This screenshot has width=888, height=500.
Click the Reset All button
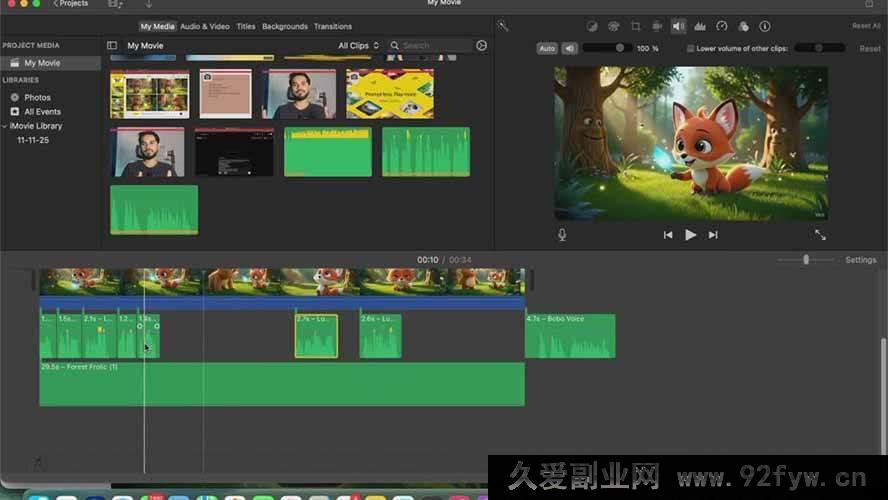866,26
